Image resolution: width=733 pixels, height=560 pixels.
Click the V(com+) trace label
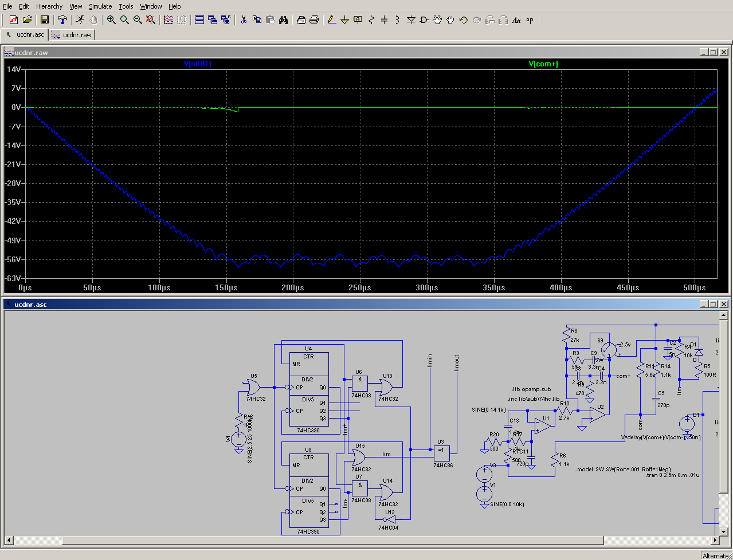click(543, 64)
